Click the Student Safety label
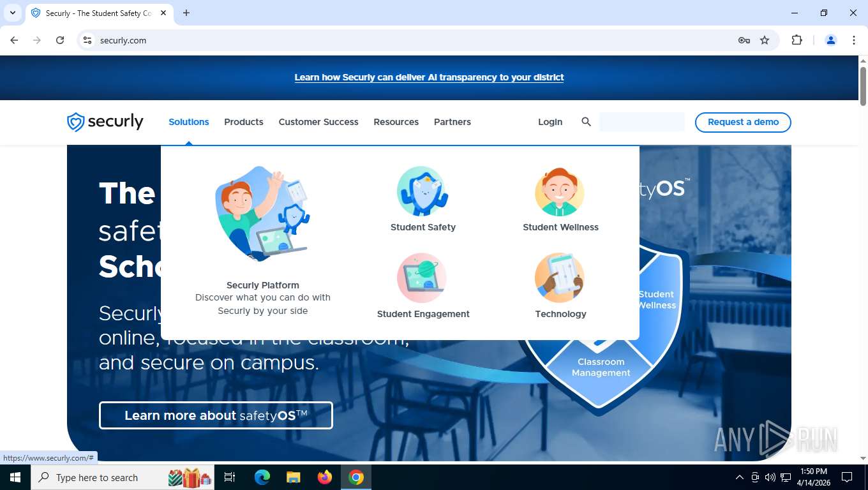 (423, 227)
